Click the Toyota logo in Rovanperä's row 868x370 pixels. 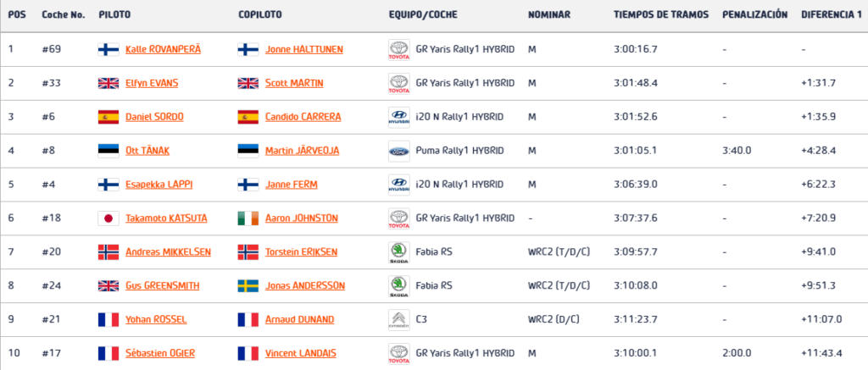pyautogui.click(x=399, y=50)
